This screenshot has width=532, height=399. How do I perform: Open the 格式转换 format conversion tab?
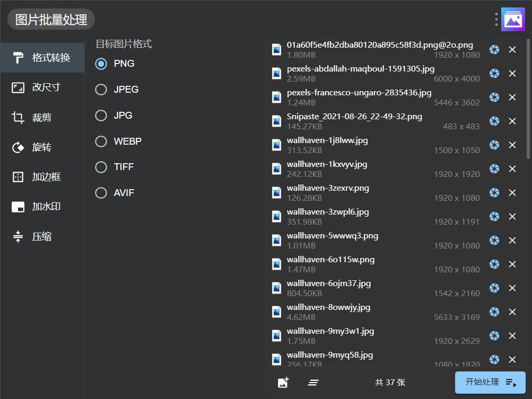(x=42, y=58)
